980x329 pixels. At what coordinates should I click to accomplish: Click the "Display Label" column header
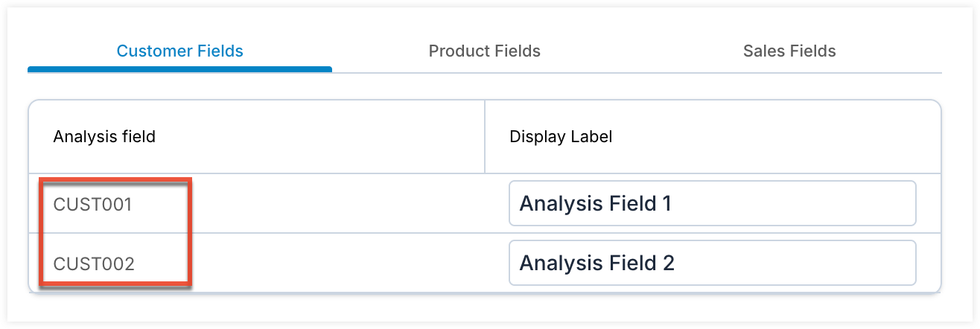[560, 137]
